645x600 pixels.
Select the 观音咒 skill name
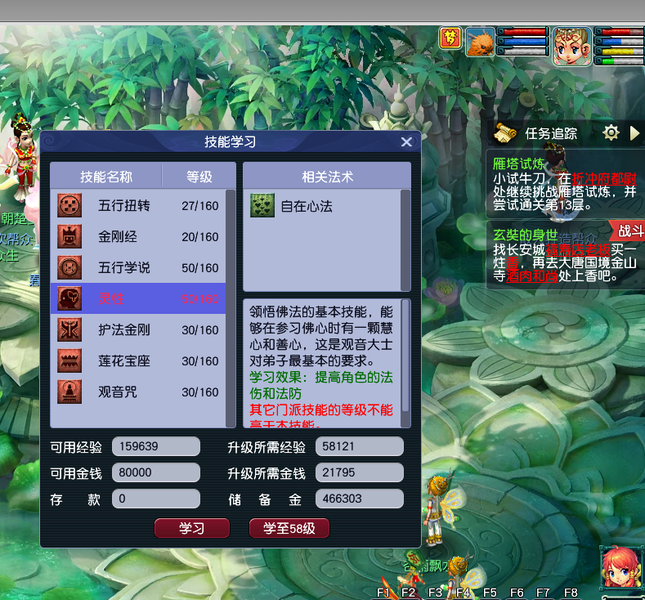tap(118, 392)
